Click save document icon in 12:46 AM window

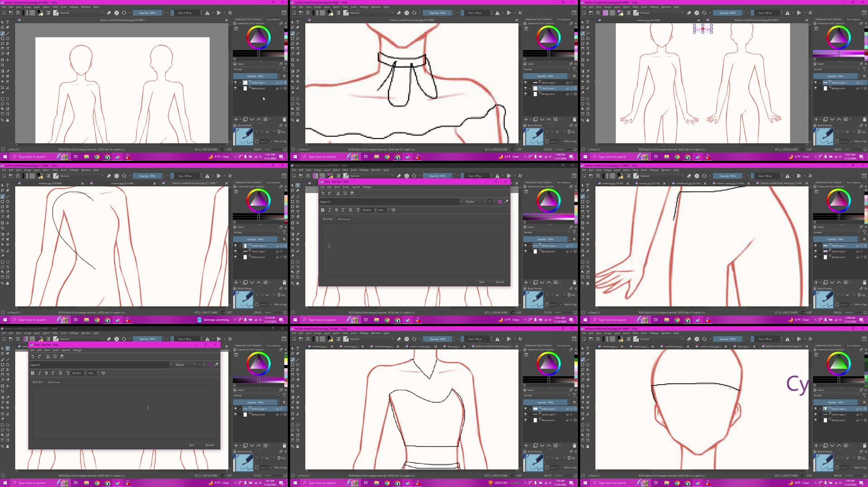[598, 176]
